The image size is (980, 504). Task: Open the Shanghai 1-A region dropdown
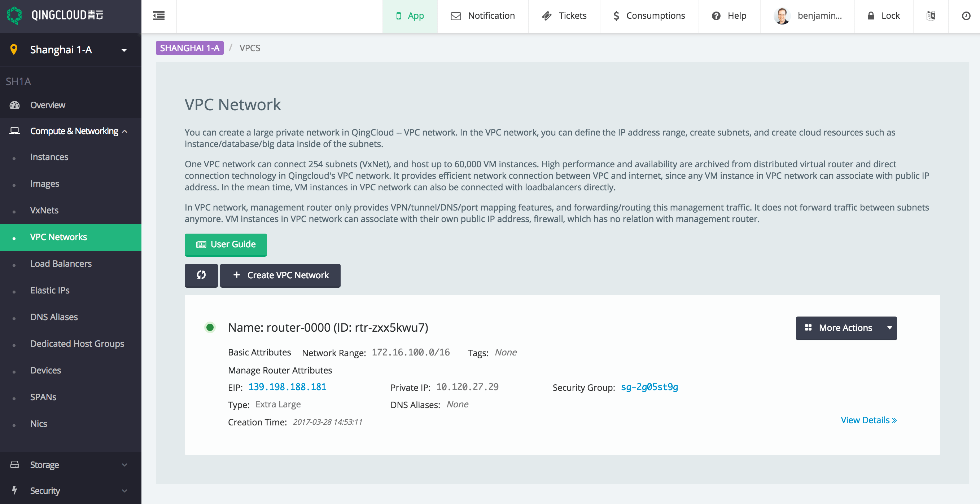pos(124,50)
